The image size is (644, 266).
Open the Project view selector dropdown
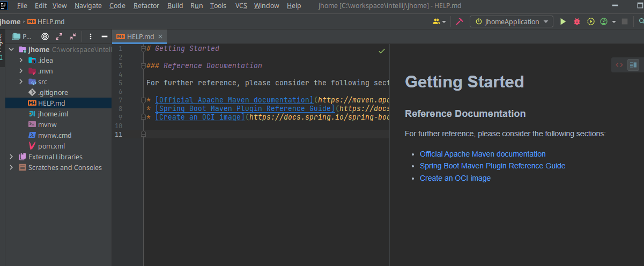coord(22,36)
